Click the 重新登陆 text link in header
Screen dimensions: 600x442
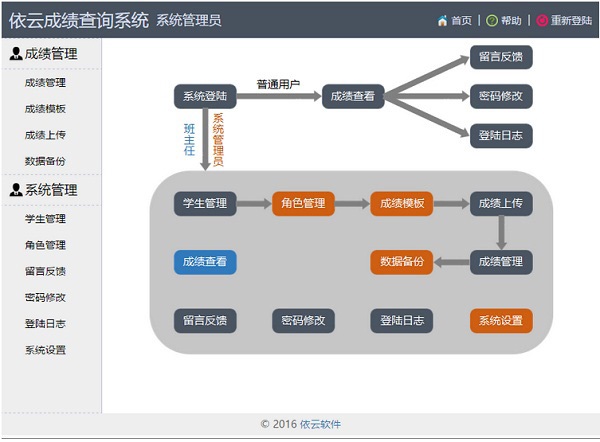(x=571, y=21)
